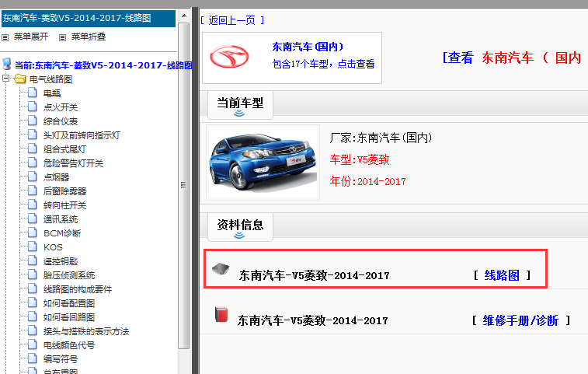
Task: Click the 当前车型 section tab
Action: tap(240, 105)
